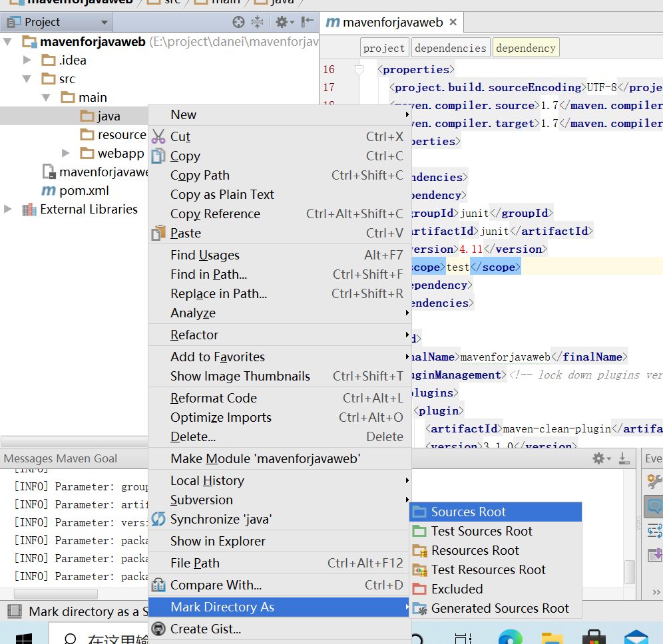Open Mail app from taskbar
Image resolution: width=663 pixels, height=644 pixels.
click(x=636, y=637)
